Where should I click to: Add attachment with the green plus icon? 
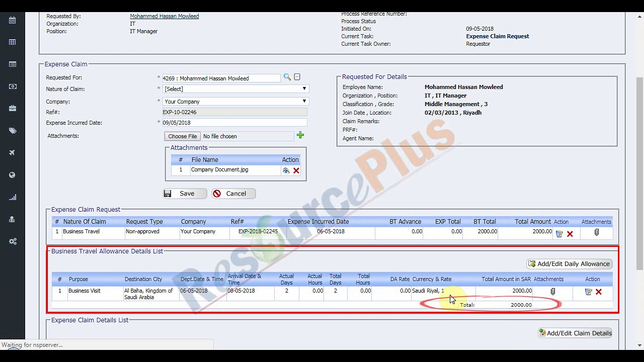[300, 135]
